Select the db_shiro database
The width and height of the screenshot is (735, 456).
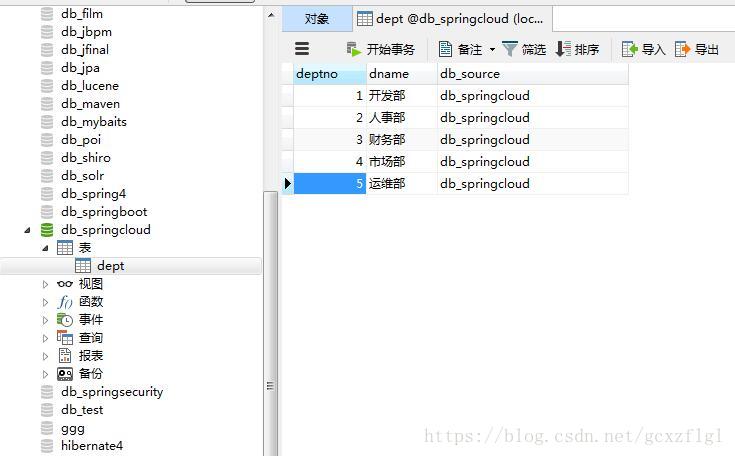coord(86,158)
